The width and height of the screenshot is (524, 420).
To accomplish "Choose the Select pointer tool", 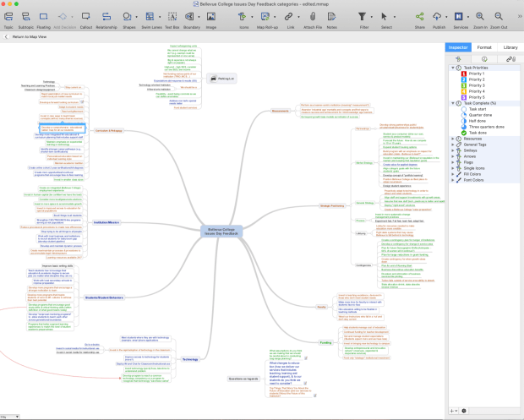I will (x=384, y=17).
